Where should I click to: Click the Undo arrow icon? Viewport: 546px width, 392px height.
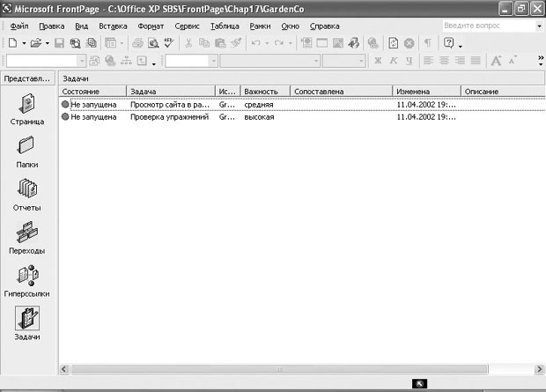256,43
